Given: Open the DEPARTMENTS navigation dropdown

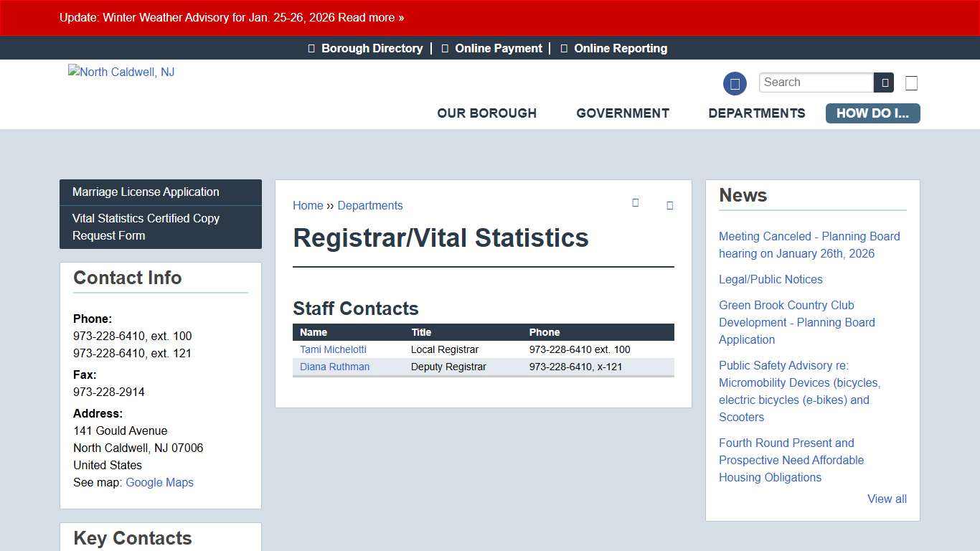Looking at the screenshot, I should point(757,113).
